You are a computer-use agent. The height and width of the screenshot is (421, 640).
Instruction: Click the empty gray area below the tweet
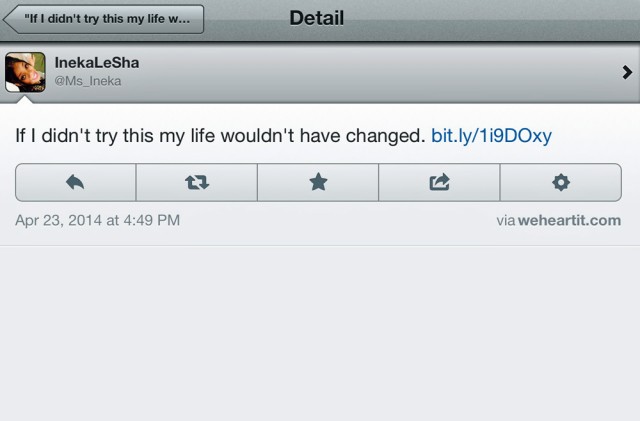coord(320,330)
